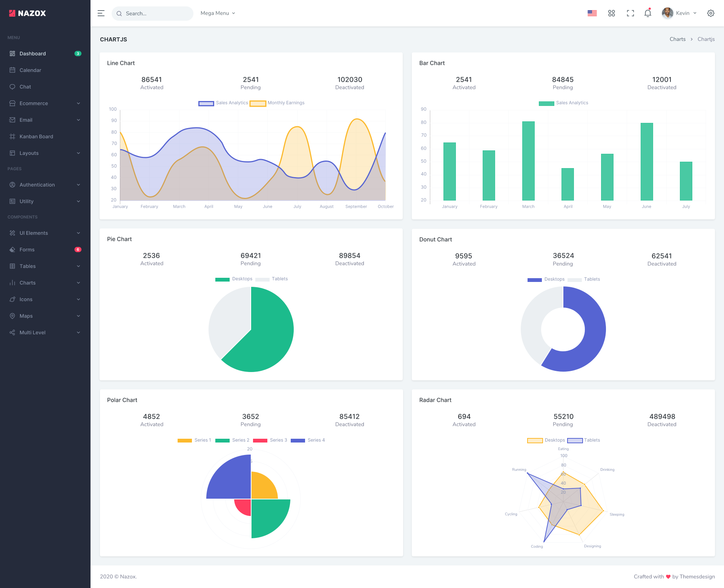This screenshot has height=588, width=724.
Task: Click Series 4 blue legend swatch
Action: pos(298,440)
